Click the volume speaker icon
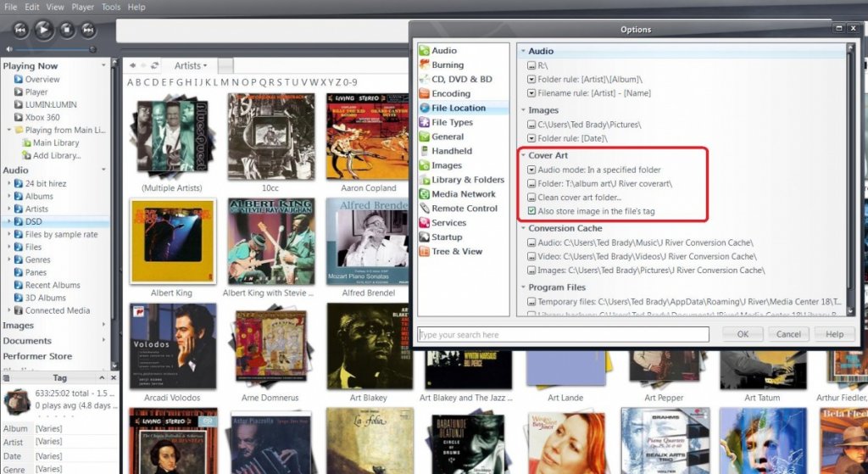This screenshot has width=868, height=474. (x=8, y=49)
